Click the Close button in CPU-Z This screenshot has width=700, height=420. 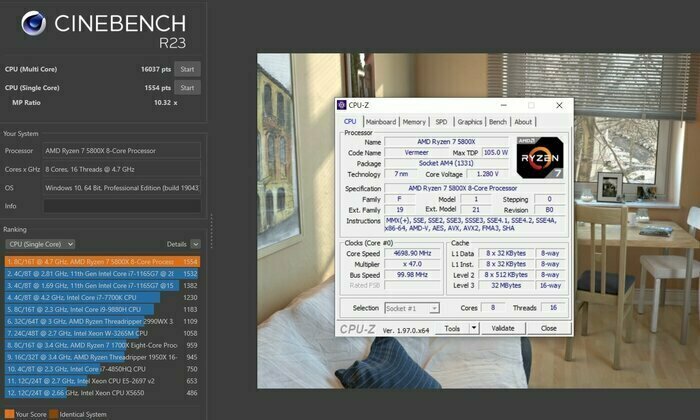pyautogui.click(x=549, y=328)
